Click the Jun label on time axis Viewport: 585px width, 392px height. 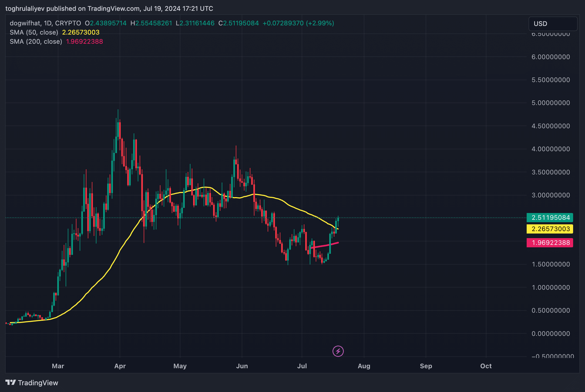242,366
